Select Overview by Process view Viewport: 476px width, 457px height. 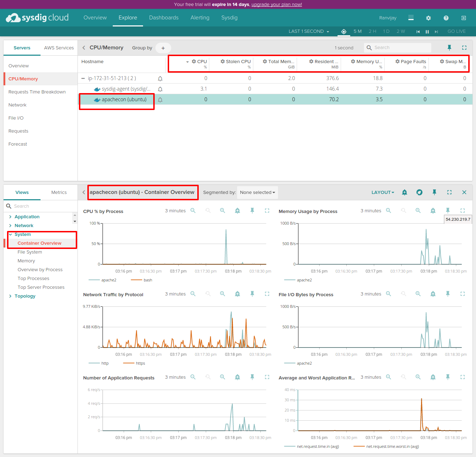[x=40, y=270]
